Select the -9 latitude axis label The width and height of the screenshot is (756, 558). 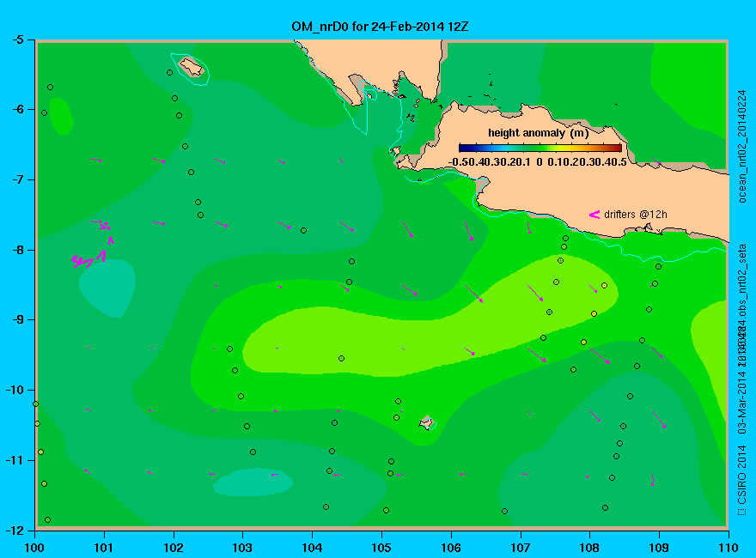tap(17, 320)
